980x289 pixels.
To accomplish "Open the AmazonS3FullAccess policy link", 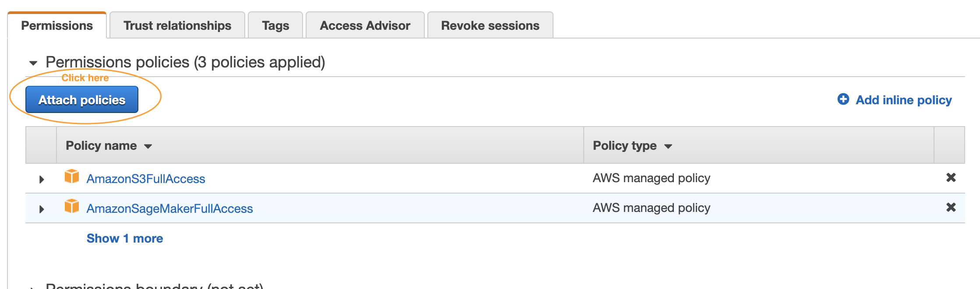I will (146, 179).
